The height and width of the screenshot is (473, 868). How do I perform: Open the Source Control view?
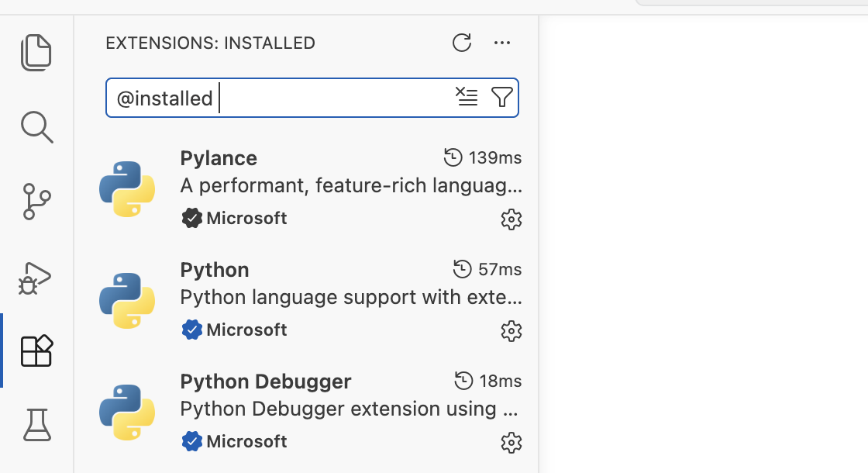(37, 202)
